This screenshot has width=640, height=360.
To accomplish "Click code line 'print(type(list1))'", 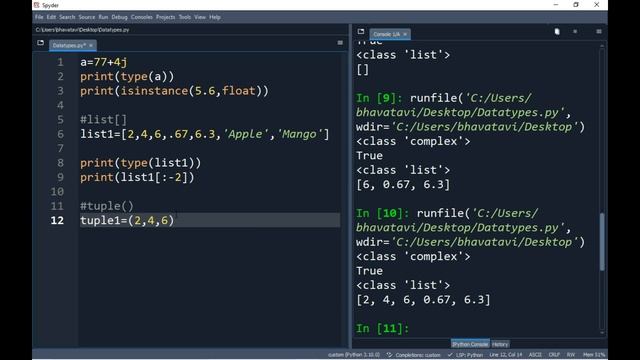I will 140,163.
